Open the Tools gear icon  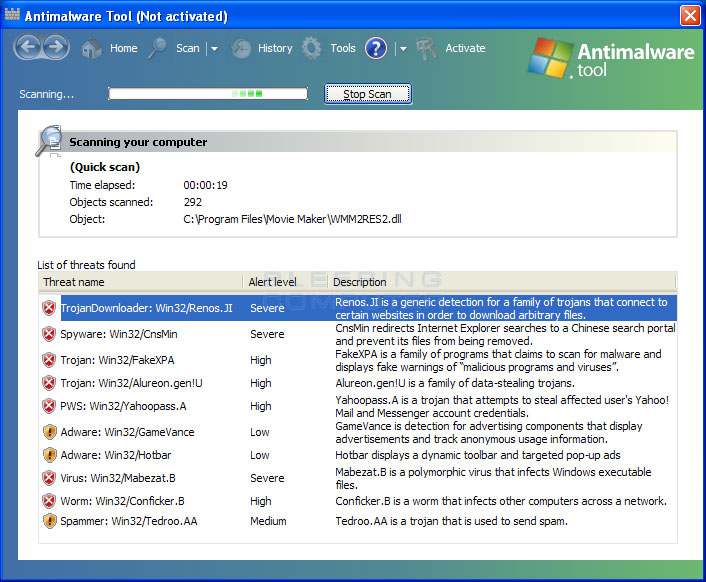pyautogui.click(x=312, y=48)
